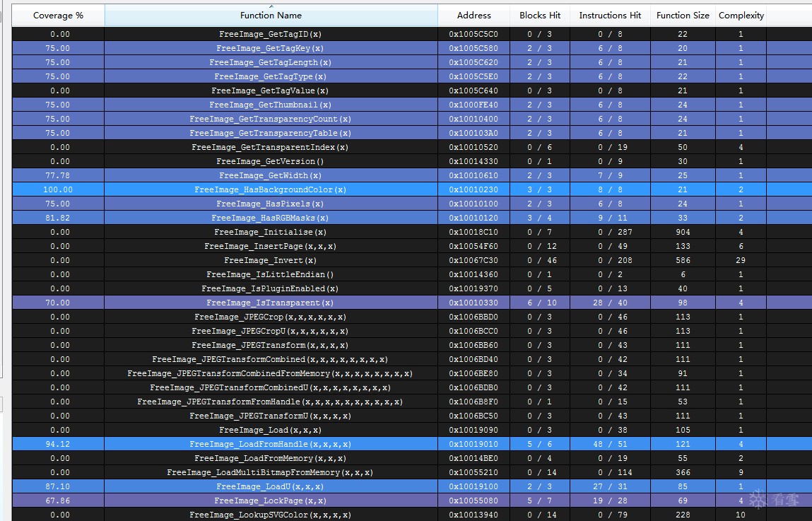Select the FreeImage_GetWidth(x) function

[271, 175]
